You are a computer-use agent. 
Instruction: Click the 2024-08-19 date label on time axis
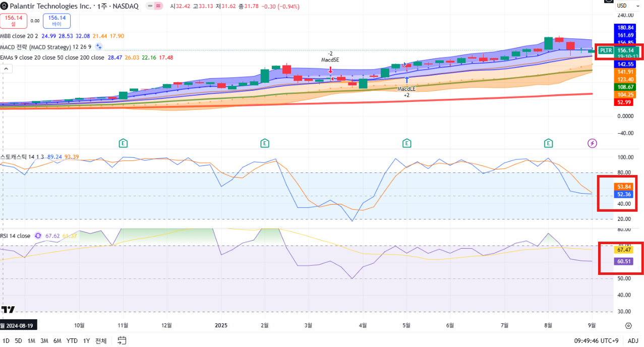pos(19,325)
